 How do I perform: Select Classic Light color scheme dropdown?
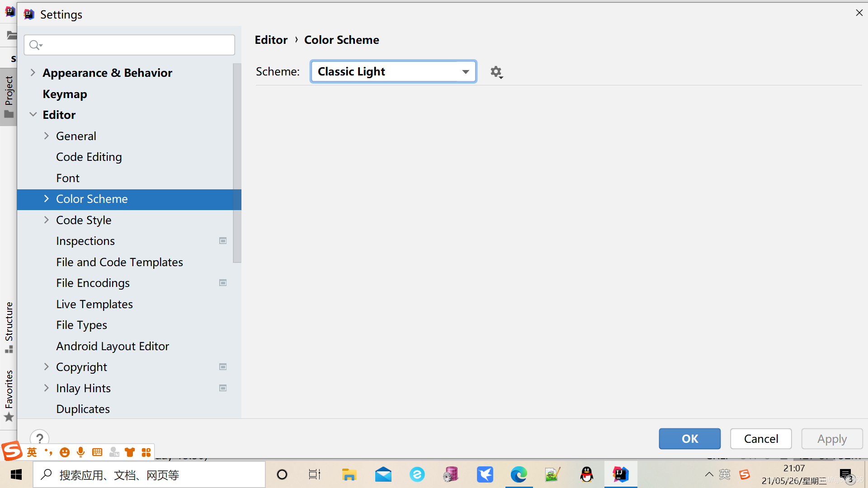(x=393, y=71)
